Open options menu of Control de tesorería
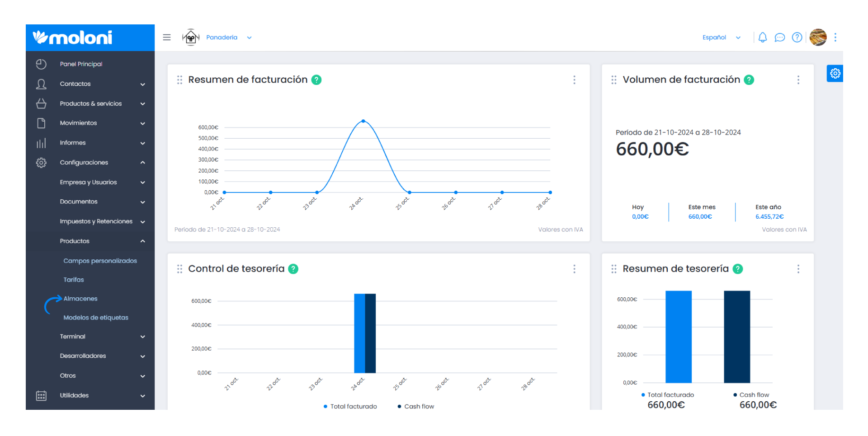 (x=574, y=269)
